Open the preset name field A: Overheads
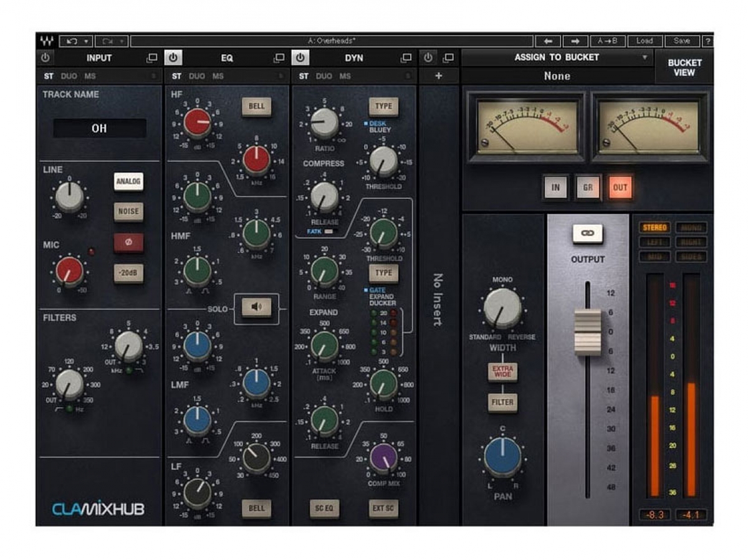748x560 pixels. pos(332,41)
